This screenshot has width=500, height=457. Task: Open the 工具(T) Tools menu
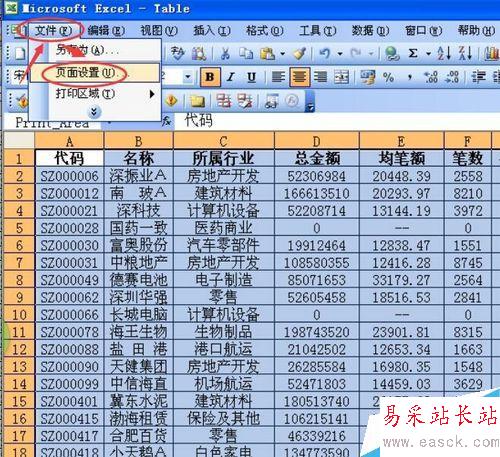click(317, 31)
